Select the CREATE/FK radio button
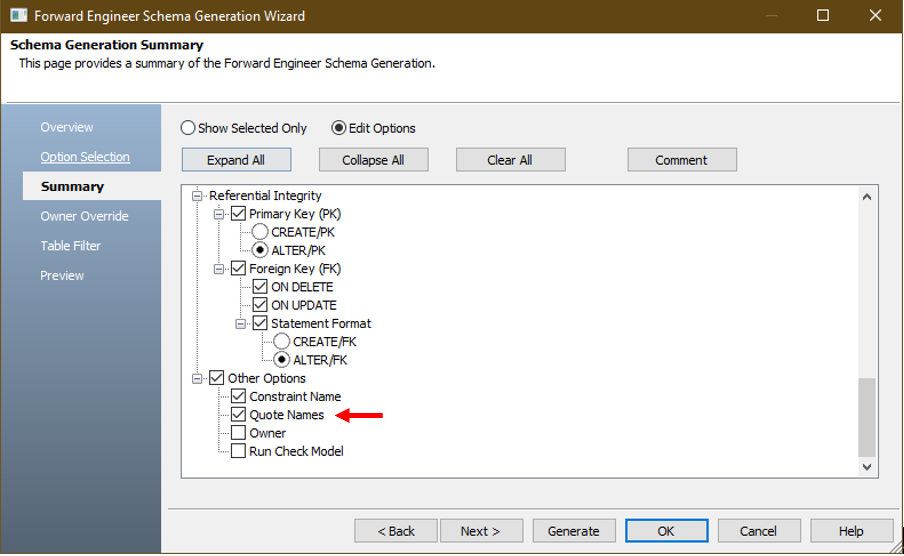This screenshot has width=904, height=556. click(x=282, y=342)
